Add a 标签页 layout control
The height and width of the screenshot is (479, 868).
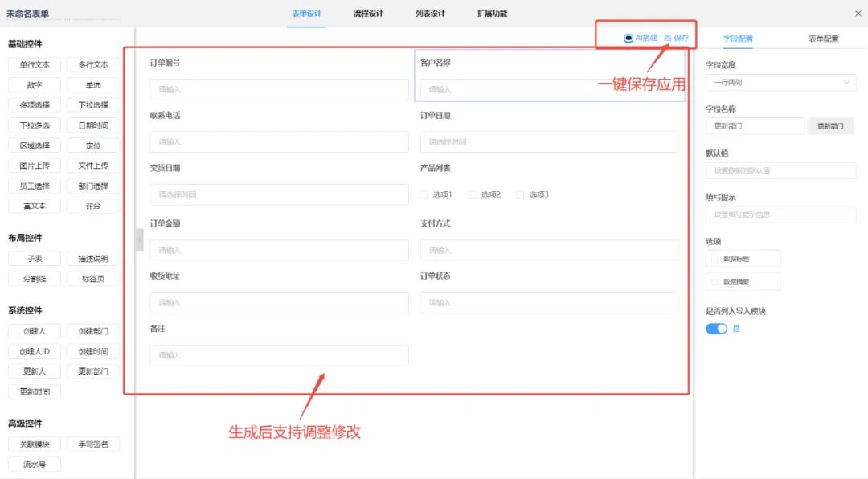point(93,279)
